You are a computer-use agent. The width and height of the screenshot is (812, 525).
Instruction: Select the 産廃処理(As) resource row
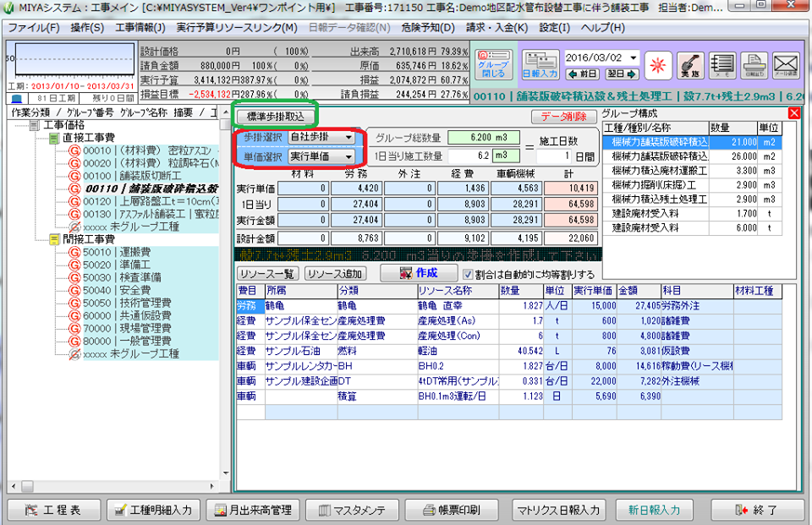pyautogui.click(x=508, y=321)
